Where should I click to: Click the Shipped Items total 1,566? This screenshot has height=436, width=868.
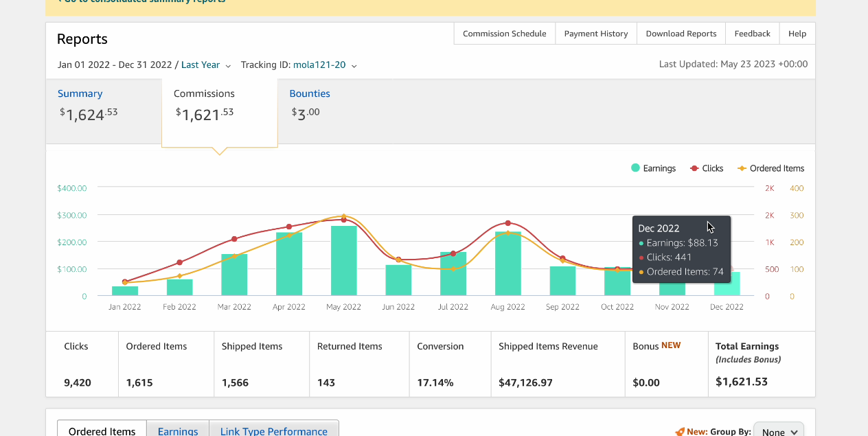tap(235, 382)
